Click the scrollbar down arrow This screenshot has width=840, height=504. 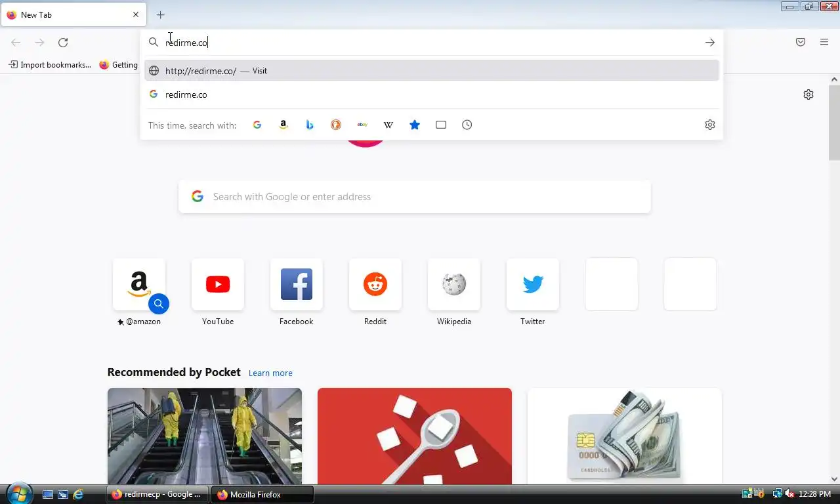834,478
